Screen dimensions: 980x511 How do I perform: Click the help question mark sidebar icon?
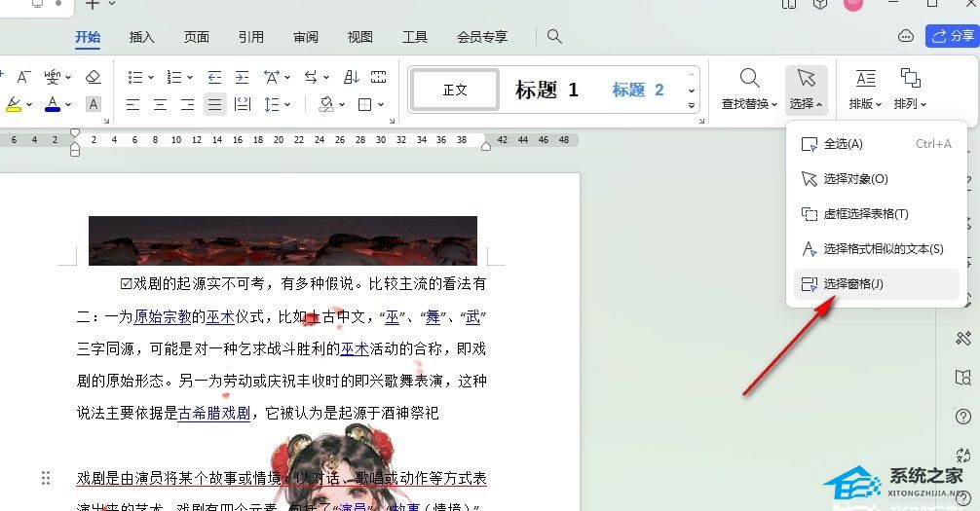pos(963,416)
